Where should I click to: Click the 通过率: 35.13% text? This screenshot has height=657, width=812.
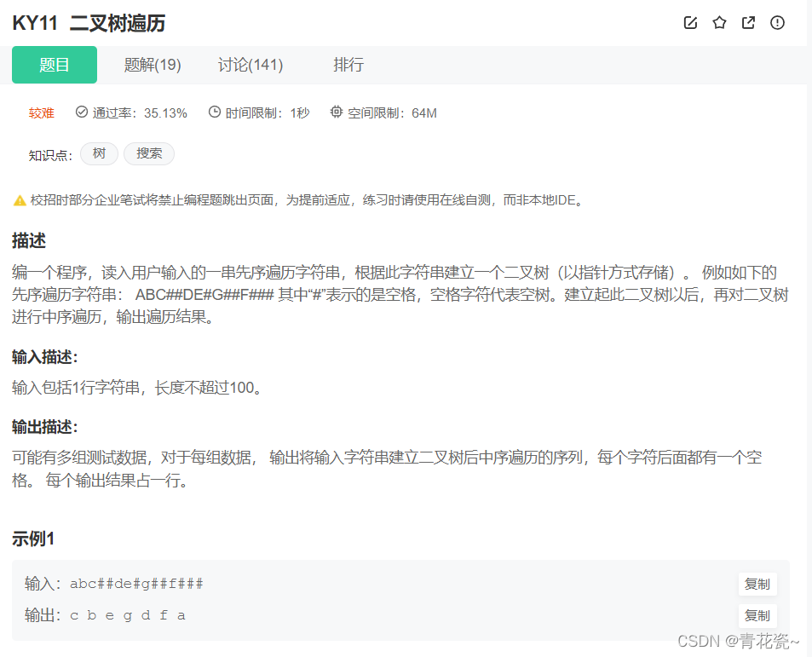(140, 112)
